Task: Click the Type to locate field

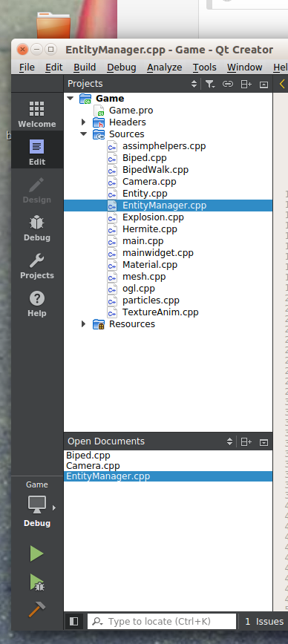Action: click(162, 622)
